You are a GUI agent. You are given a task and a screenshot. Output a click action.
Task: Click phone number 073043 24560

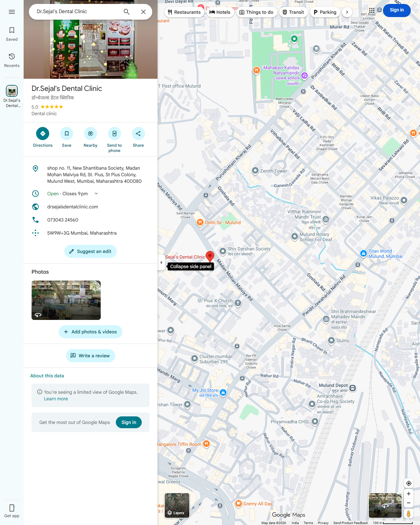(91, 220)
